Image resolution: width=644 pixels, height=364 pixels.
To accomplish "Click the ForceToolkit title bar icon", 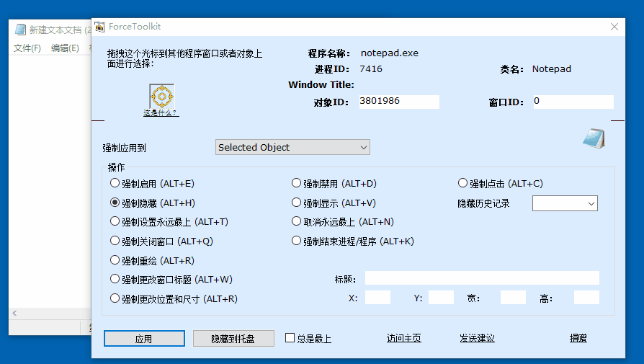I will 99,27.
